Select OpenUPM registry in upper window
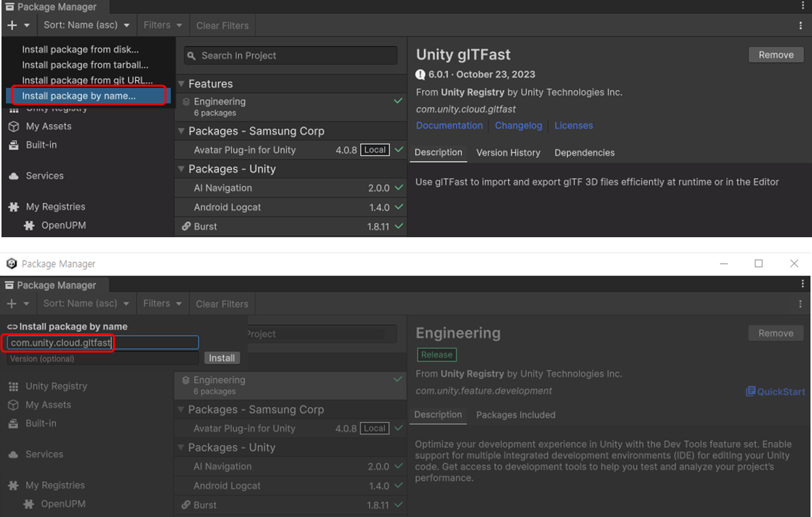 63,225
